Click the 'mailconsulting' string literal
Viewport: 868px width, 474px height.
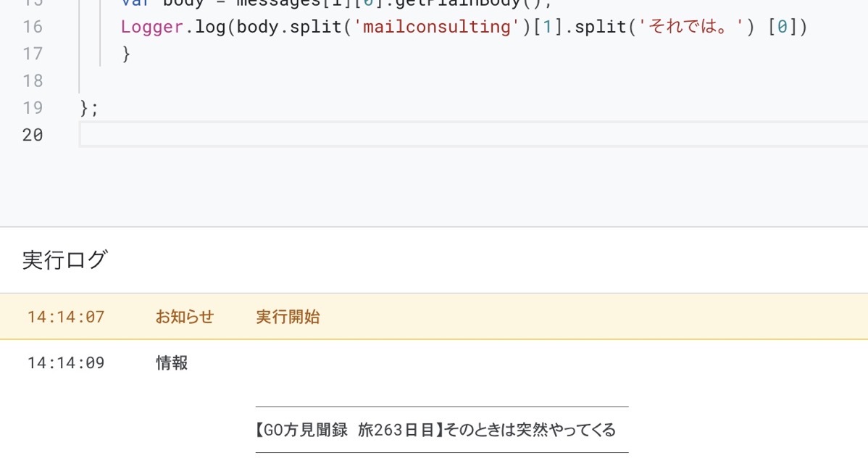pos(436,27)
